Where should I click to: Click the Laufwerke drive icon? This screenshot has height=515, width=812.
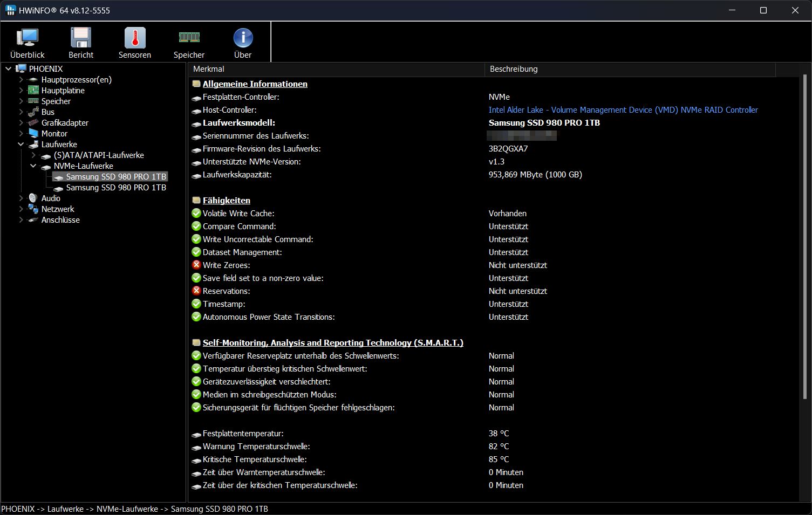[33, 145]
